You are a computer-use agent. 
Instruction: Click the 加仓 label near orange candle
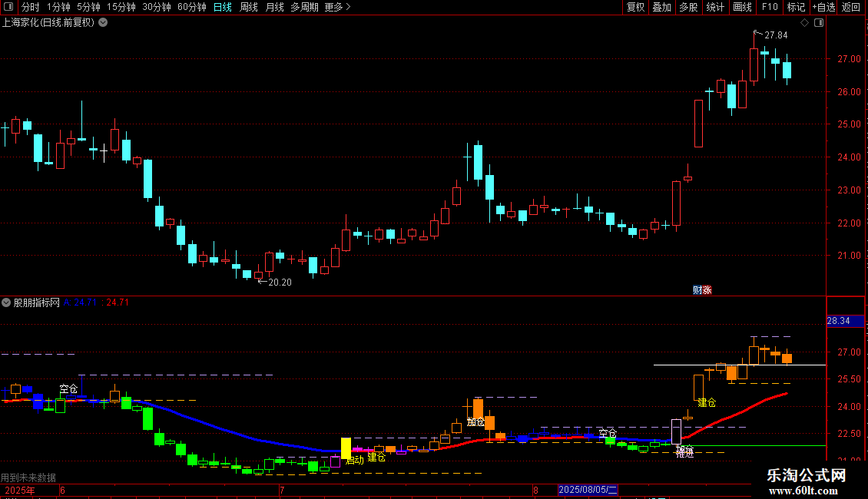pos(476,422)
